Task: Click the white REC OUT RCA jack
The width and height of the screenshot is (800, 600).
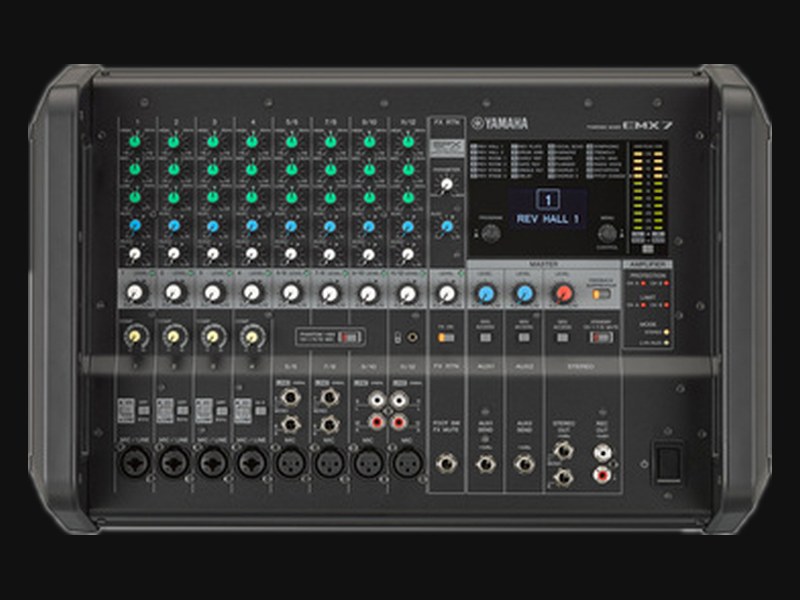Action: [603, 452]
